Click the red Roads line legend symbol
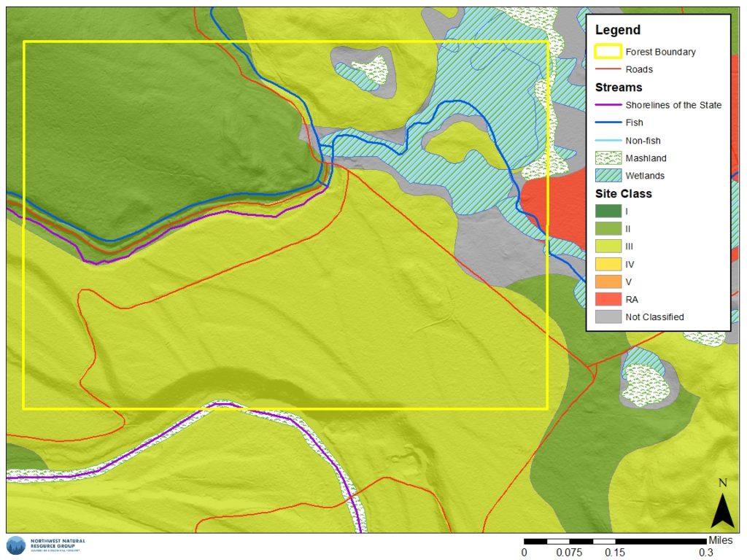747x560 pixels. [608, 69]
